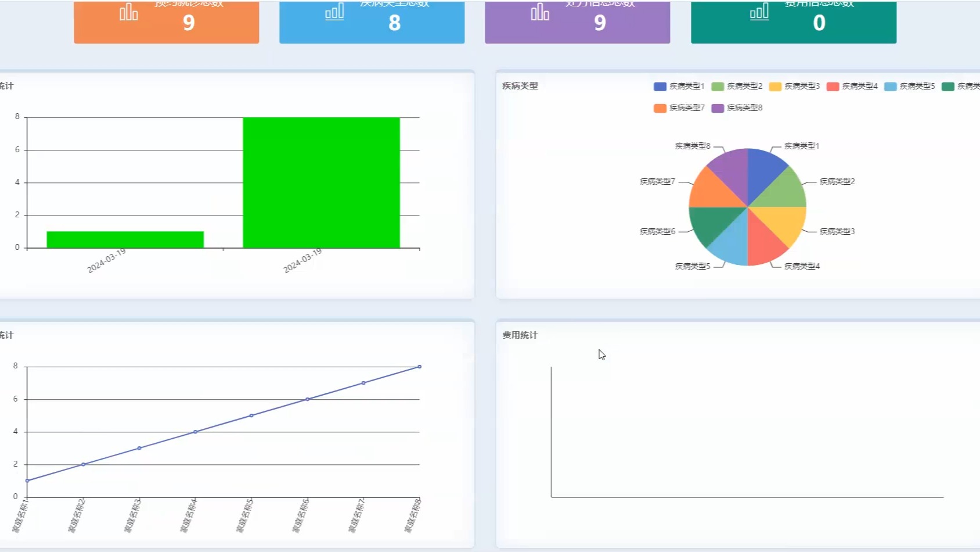This screenshot has height=552, width=980.
Task: Click the tall green bar in bar chart
Action: tap(321, 182)
